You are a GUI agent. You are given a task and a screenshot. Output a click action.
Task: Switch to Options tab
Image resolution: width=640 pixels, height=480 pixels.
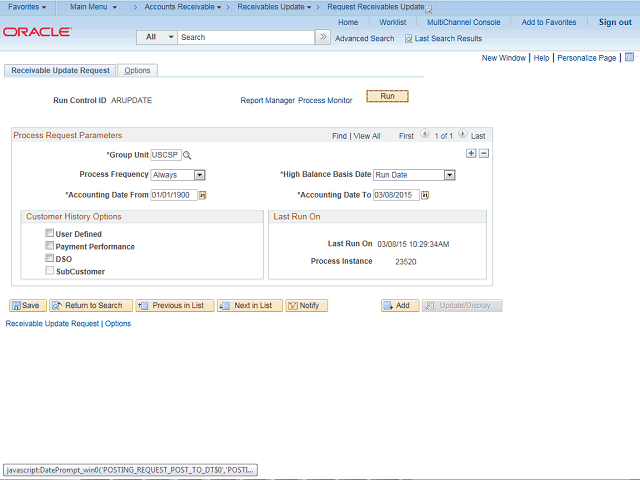(x=137, y=70)
